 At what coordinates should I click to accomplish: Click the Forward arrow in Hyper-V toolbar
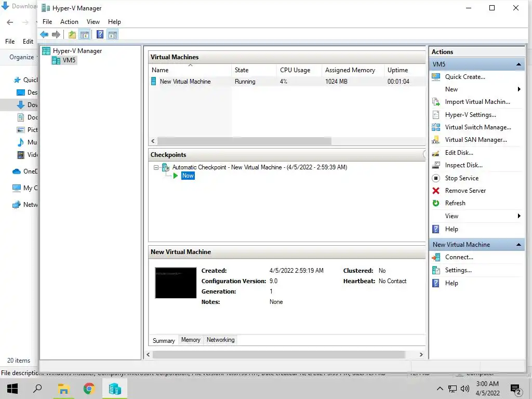tap(56, 34)
